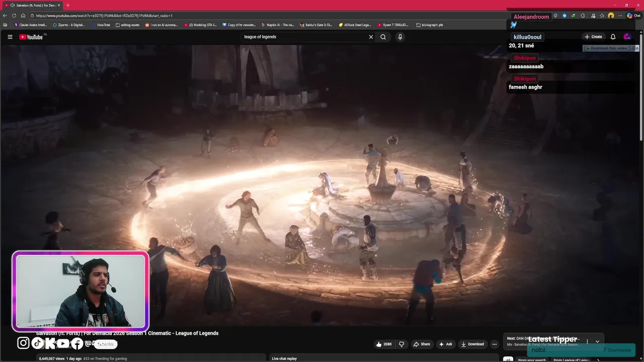Open the YouTube hamburger guide menu
This screenshot has width=644, height=362.
(10, 37)
